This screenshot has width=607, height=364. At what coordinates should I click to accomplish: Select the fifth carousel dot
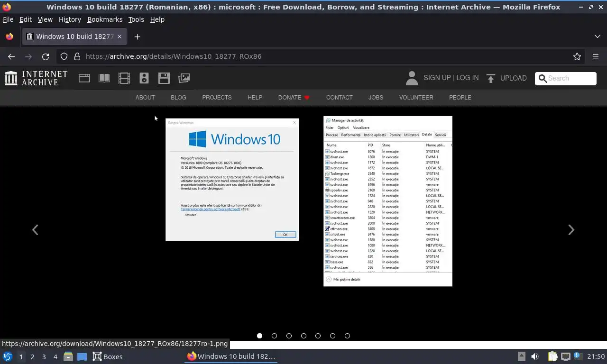tap(318, 336)
